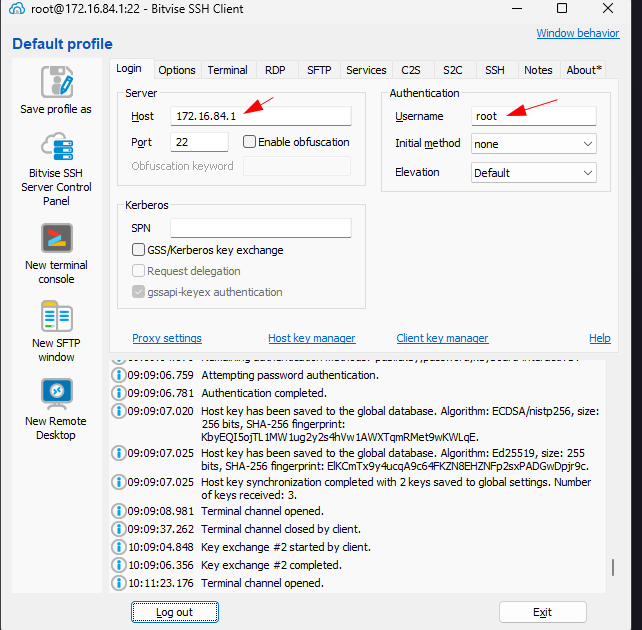642x630 pixels.
Task: Open New SFTP window
Action: point(56,316)
